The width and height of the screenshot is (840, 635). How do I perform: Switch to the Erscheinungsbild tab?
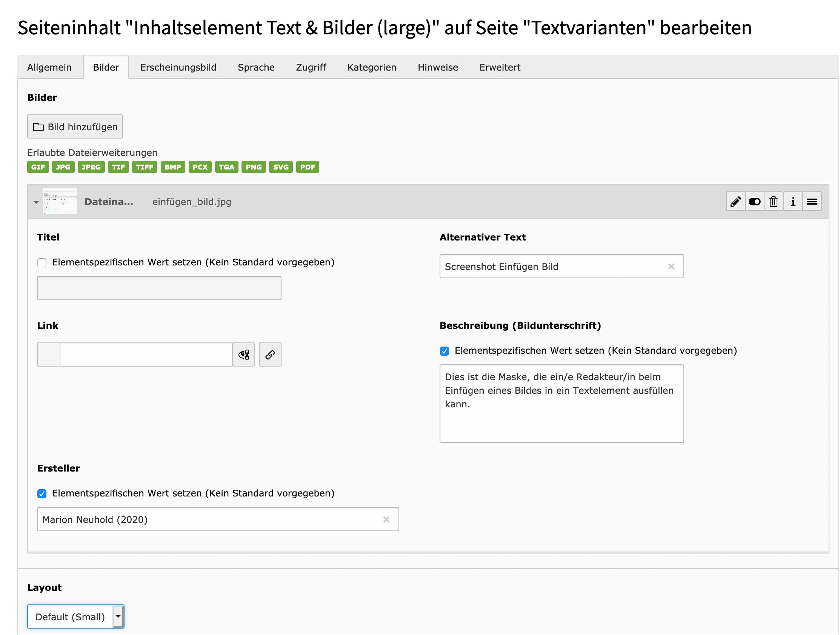178,67
